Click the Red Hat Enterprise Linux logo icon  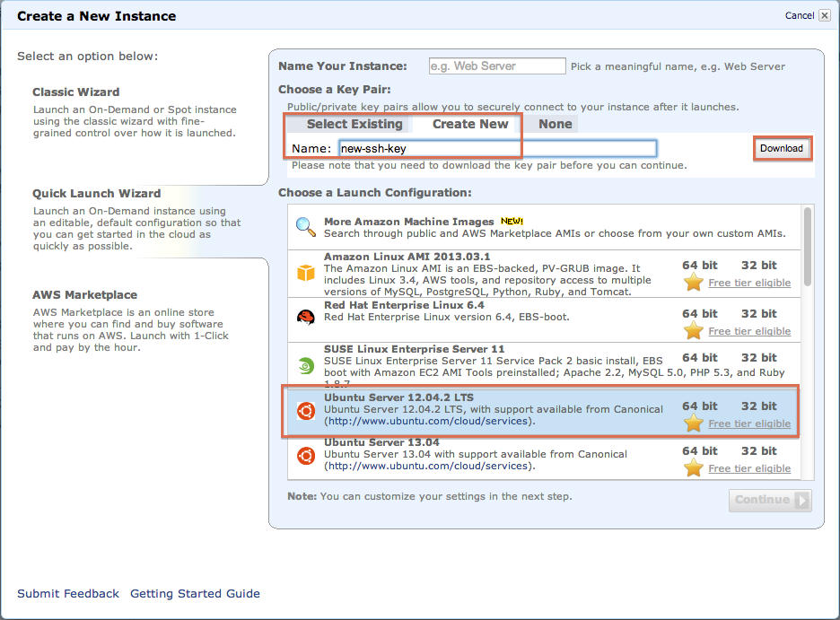tap(306, 318)
